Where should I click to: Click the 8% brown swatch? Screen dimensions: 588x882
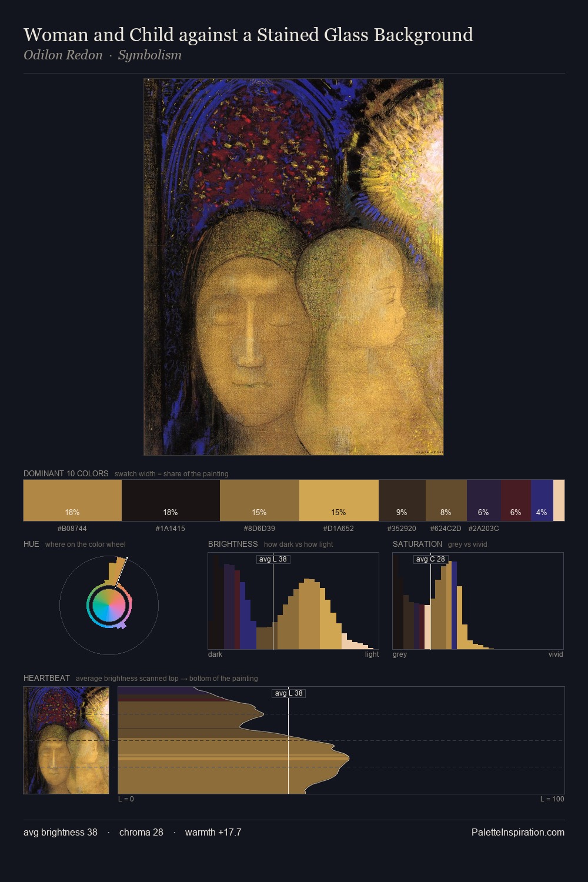[446, 500]
